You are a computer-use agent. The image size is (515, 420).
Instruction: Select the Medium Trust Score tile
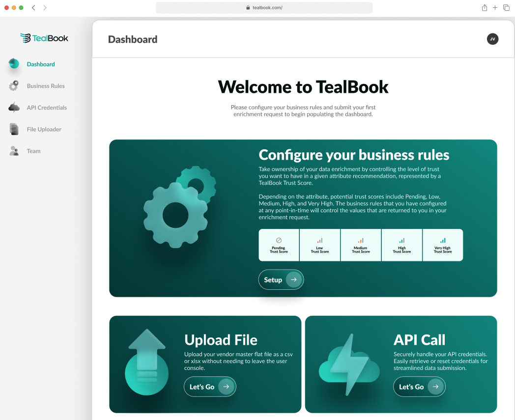click(x=361, y=245)
